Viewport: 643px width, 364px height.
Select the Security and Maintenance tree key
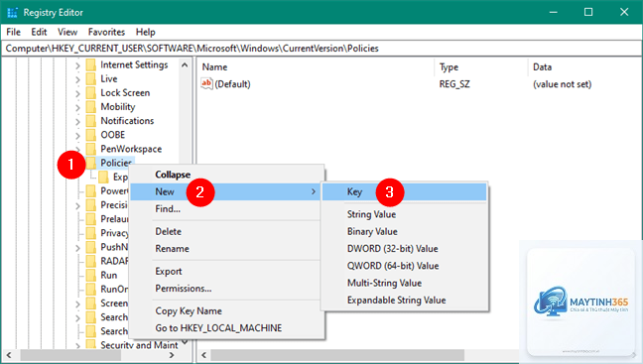(139, 345)
